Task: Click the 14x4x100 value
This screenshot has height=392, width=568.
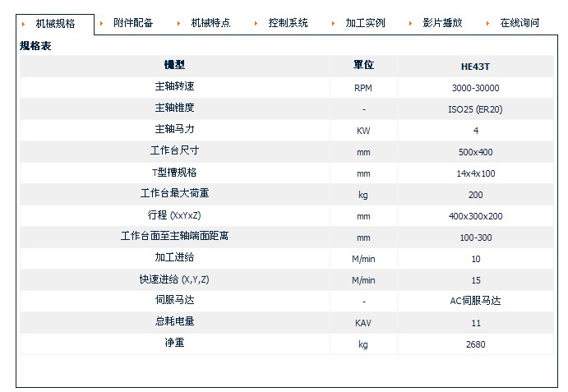Action: 476,173
